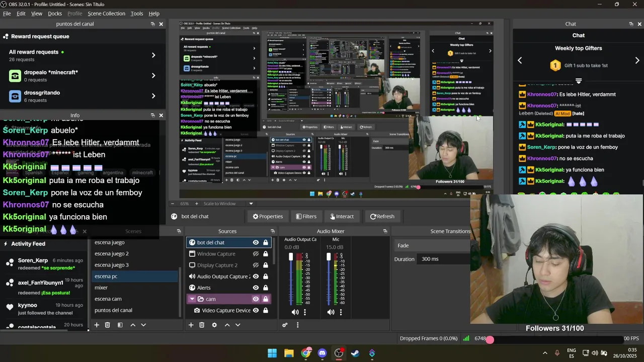Move the selected scene up

[x=133, y=325]
